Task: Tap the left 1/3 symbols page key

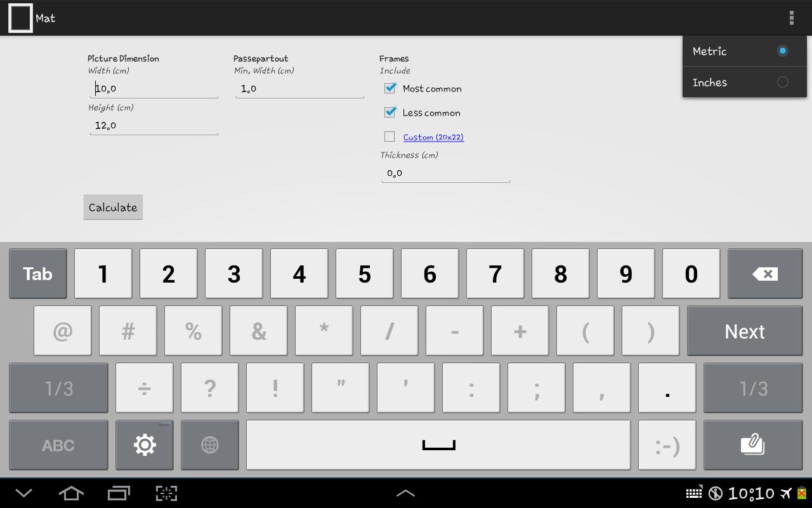Action: (x=58, y=388)
